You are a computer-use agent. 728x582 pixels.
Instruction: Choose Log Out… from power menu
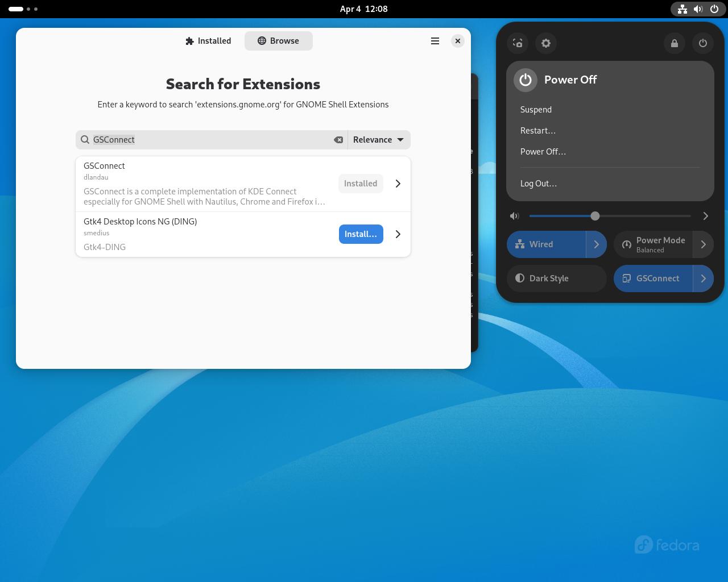click(610, 184)
